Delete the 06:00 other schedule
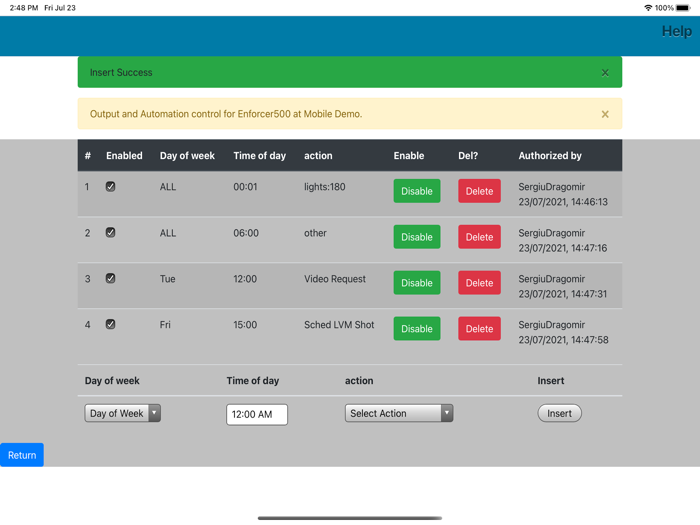The width and height of the screenshot is (700, 525). (479, 237)
